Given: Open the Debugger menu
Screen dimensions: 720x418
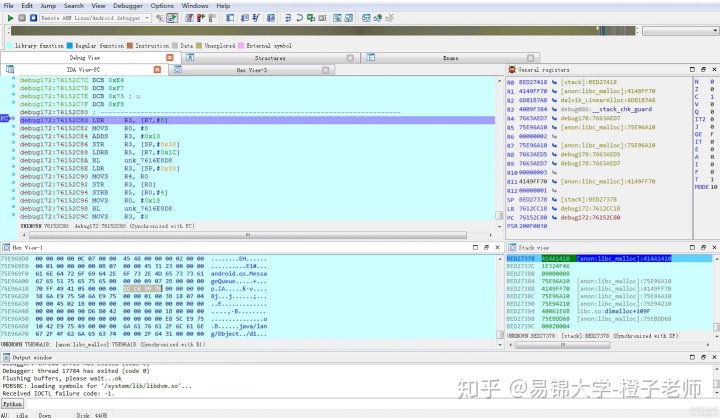Looking at the screenshot, I should [128, 6].
